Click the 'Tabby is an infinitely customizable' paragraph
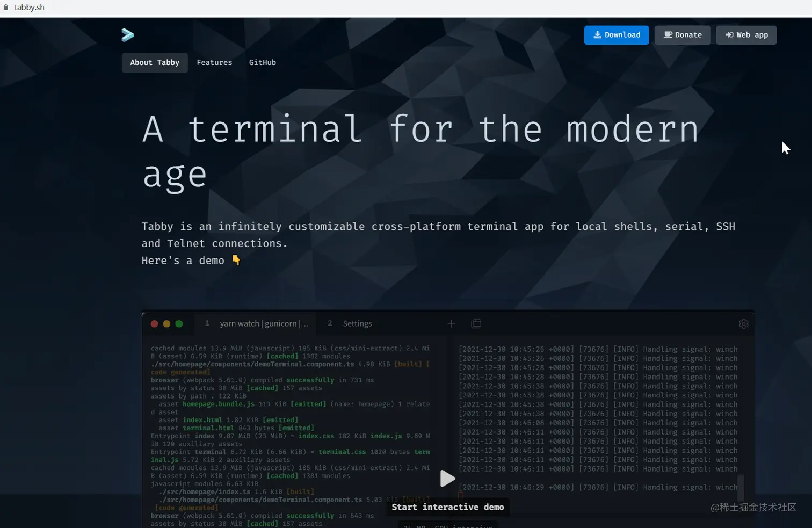The image size is (812, 528). [x=438, y=235]
